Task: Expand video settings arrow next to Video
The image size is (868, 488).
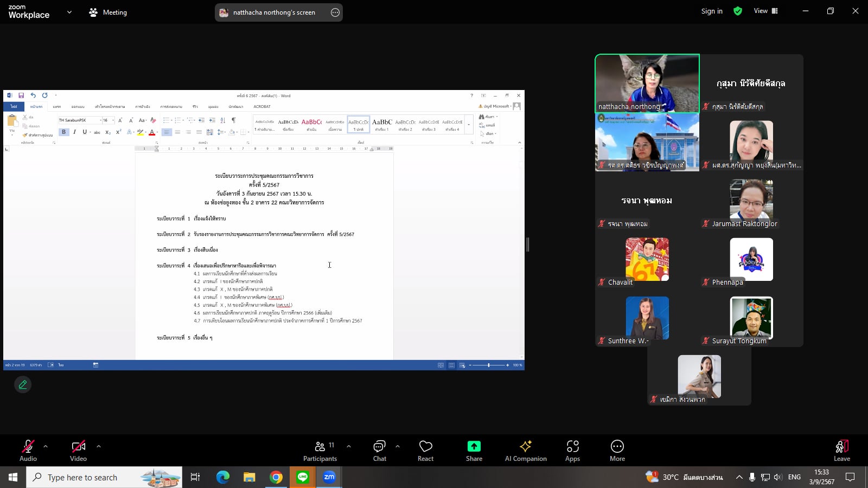Action: (99, 446)
